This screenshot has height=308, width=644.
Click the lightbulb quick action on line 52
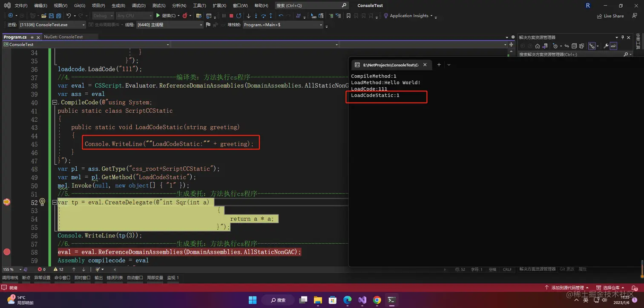[42, 202]
